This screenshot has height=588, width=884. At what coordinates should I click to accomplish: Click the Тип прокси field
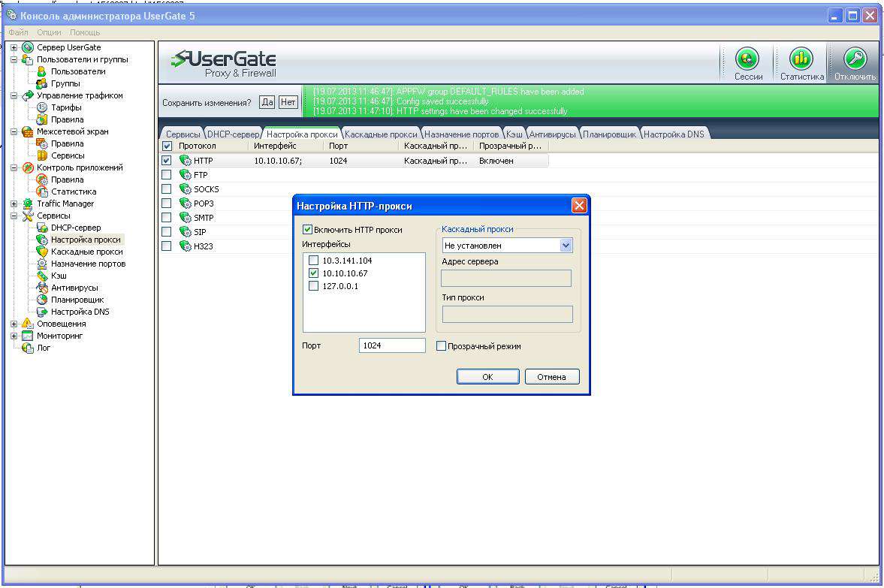(x=508, y=314)
